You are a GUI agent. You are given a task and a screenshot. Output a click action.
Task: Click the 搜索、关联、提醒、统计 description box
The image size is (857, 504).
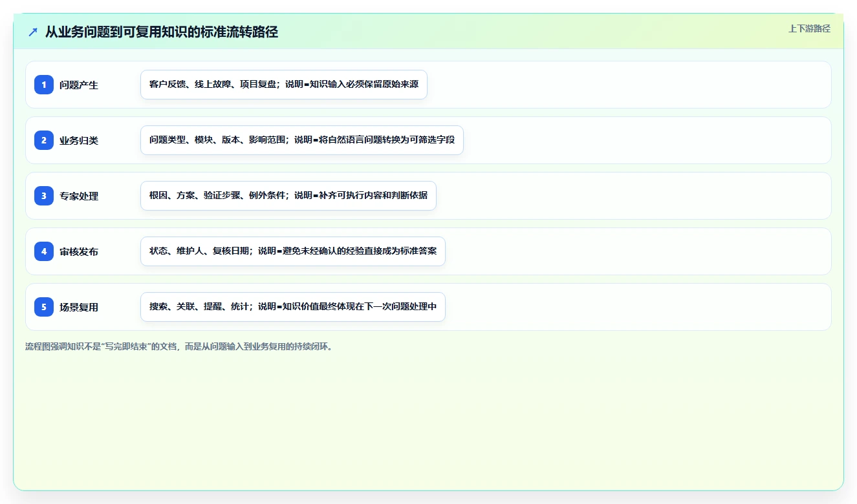click(x=293, y=307)
